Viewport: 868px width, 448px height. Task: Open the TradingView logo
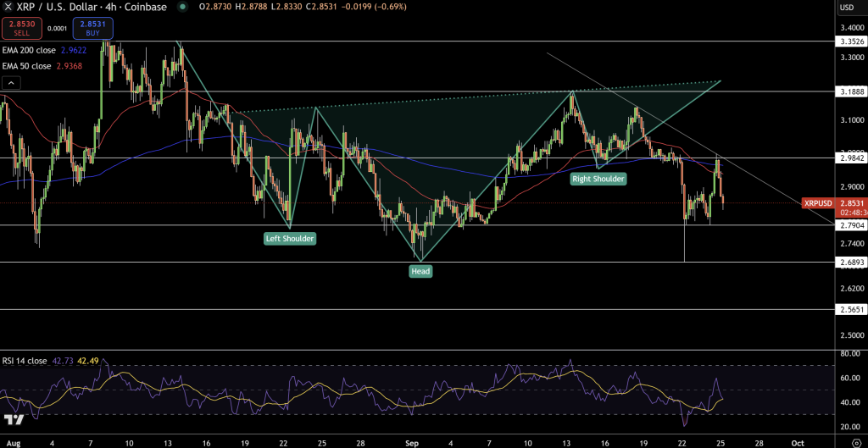pyautogui.click(x=14, y=420)
